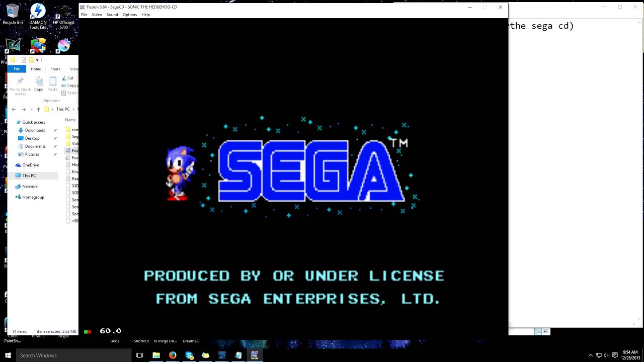Open Pictures in the navigation pane
The width and height of the screenshot is (644, 362).
[32, 154]
